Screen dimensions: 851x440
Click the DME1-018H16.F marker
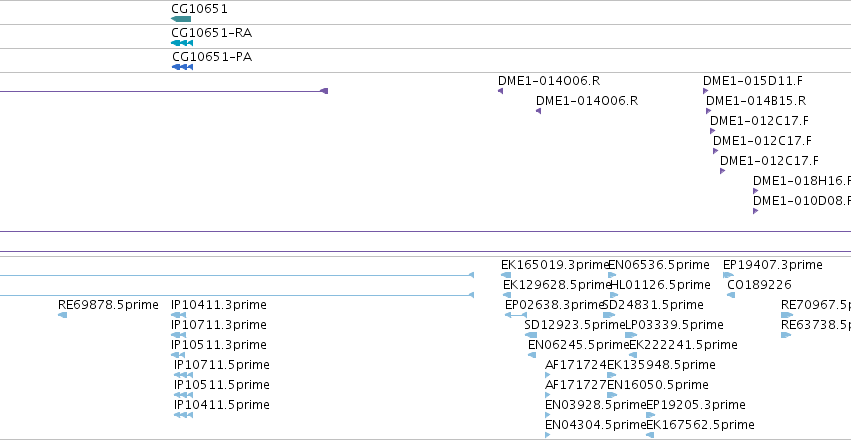(755, 191)
